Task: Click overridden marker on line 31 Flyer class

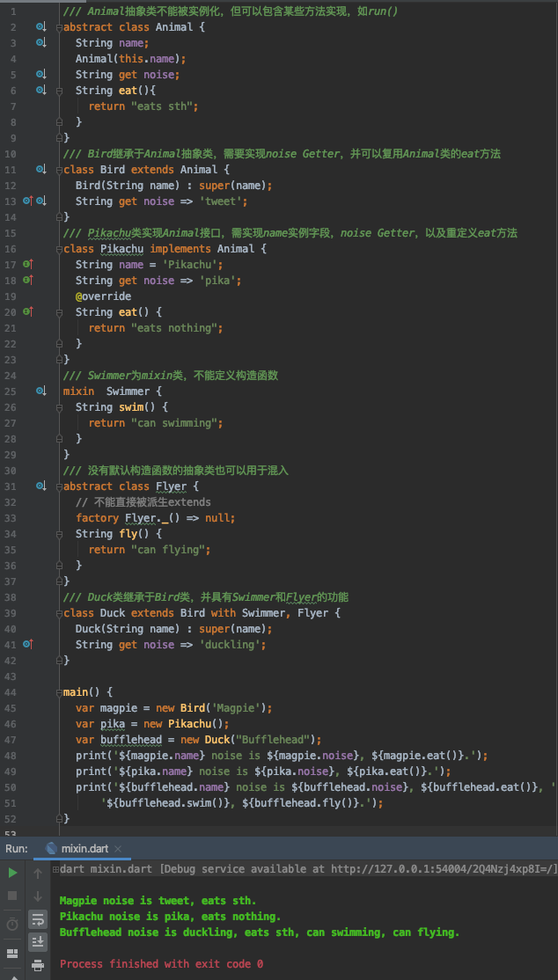Action: click(41, 486)
